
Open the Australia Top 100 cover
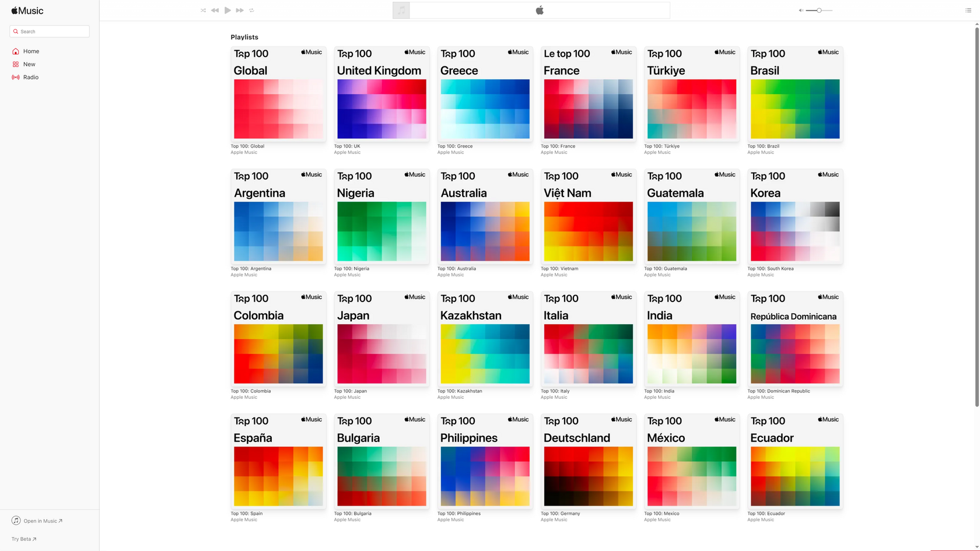[x=485, y=216]
